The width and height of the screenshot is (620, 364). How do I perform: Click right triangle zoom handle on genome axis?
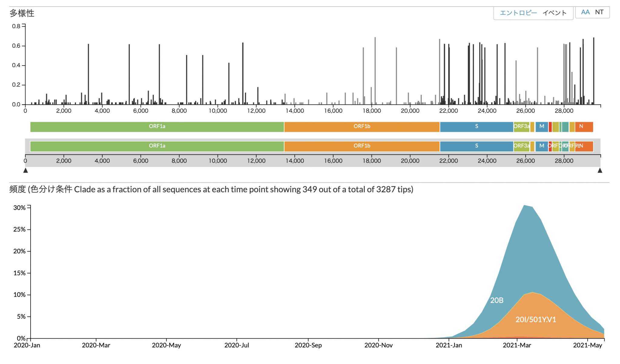point(600,171)
